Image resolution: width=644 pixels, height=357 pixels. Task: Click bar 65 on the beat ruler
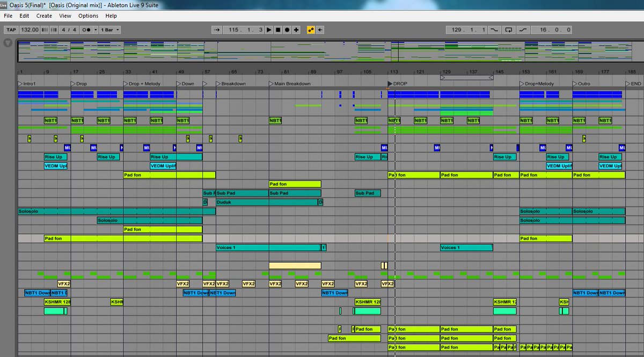[x=234, y=71]
